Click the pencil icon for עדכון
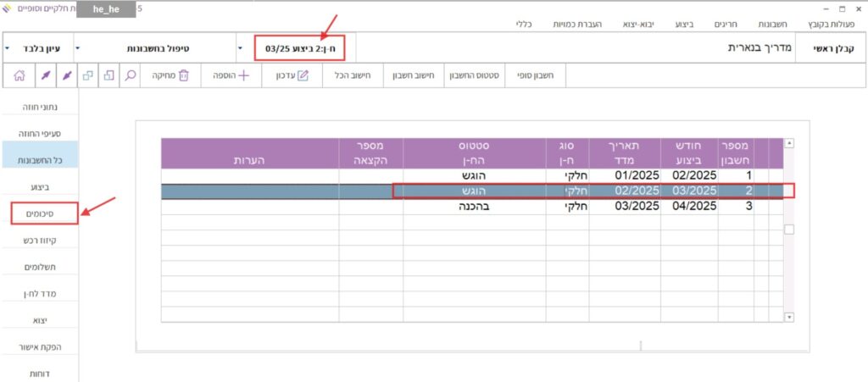The height and width of the screenshot is (382, 868). coord(303,75)
